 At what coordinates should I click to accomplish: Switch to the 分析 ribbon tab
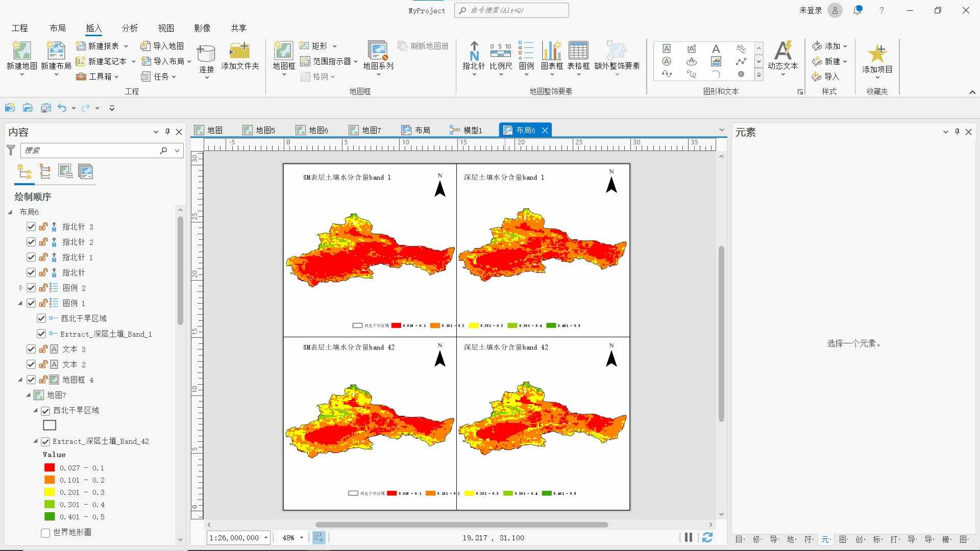[x=130, y=28]
